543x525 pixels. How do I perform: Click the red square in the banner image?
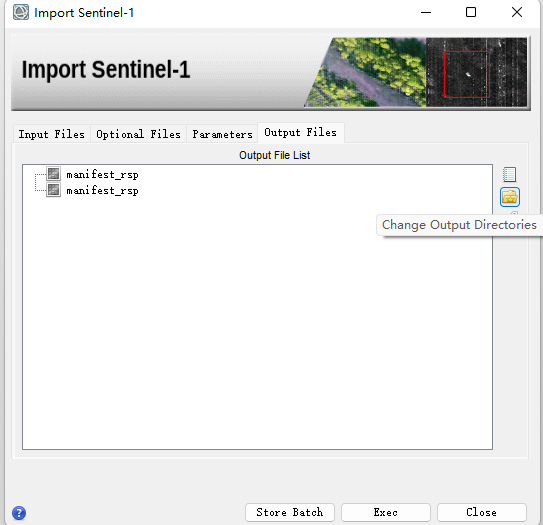(x=467, y=74)
